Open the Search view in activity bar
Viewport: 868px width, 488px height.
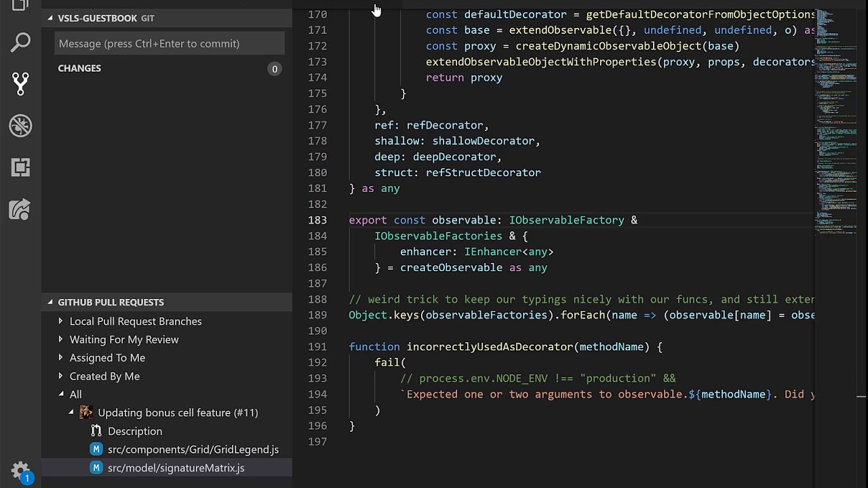[x=20, y=42]
